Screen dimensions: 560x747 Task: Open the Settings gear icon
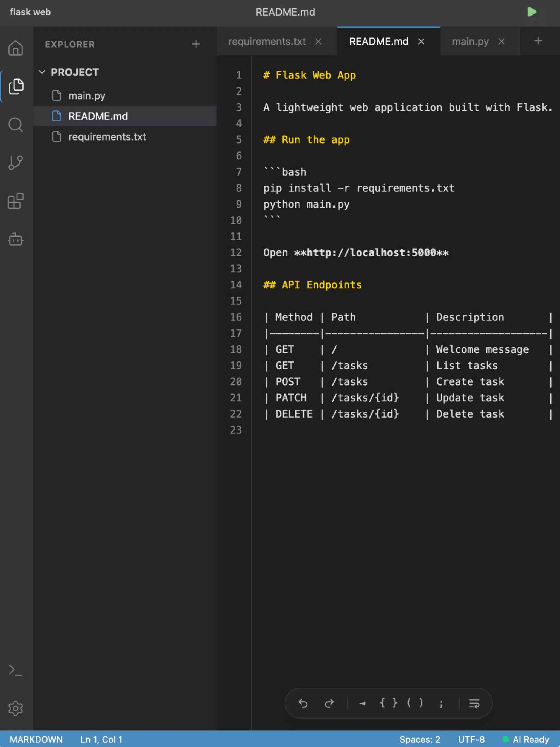coord(16,708)
